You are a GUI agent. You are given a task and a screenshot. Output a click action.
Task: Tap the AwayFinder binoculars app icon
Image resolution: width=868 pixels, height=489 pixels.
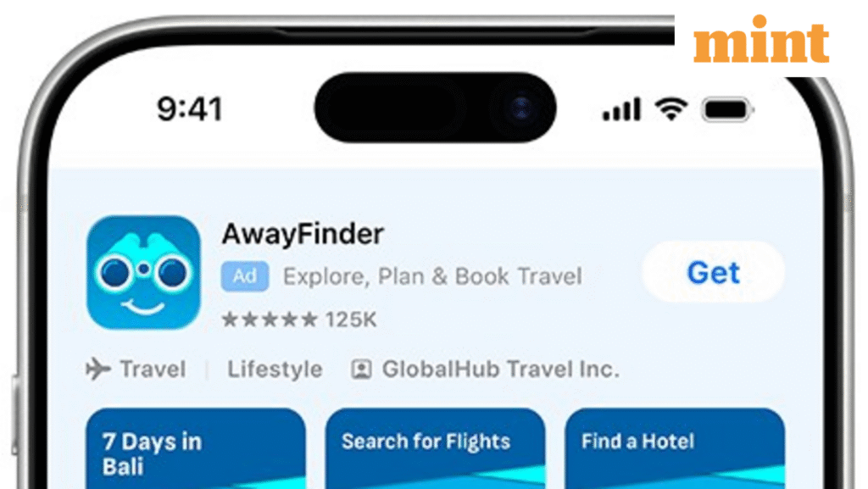143,273
